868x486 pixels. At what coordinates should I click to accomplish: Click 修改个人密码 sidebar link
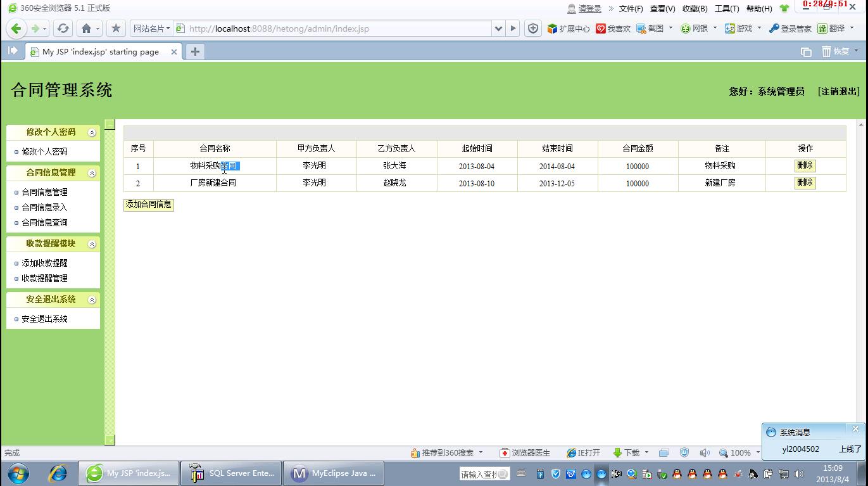coord(44,151)
